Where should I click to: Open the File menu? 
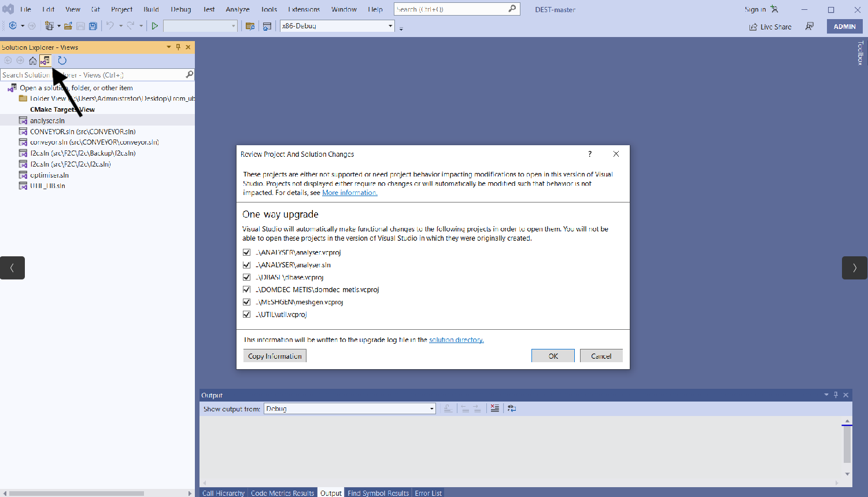[25, 9]
